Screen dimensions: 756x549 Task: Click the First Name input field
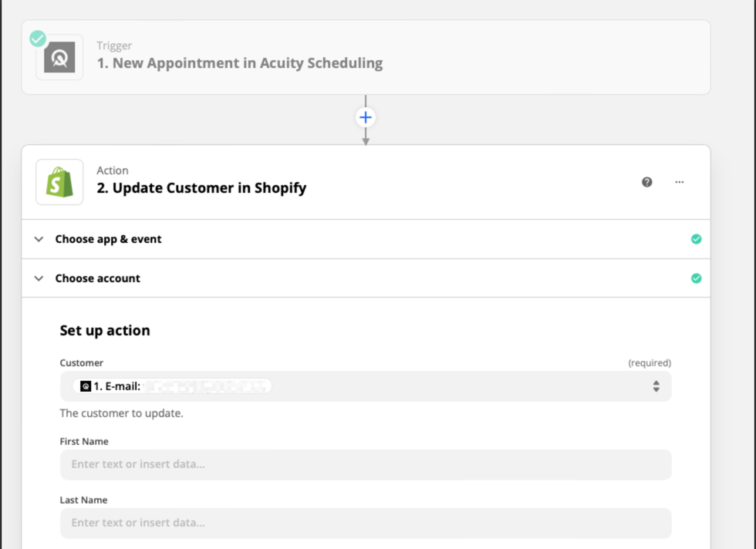point(366,464)
